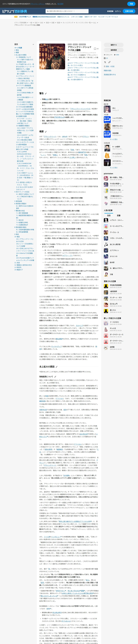Collapse the 目次 table of contents chevron
The width and height of the screenshot is (138, 644).
tap(33, 45)
